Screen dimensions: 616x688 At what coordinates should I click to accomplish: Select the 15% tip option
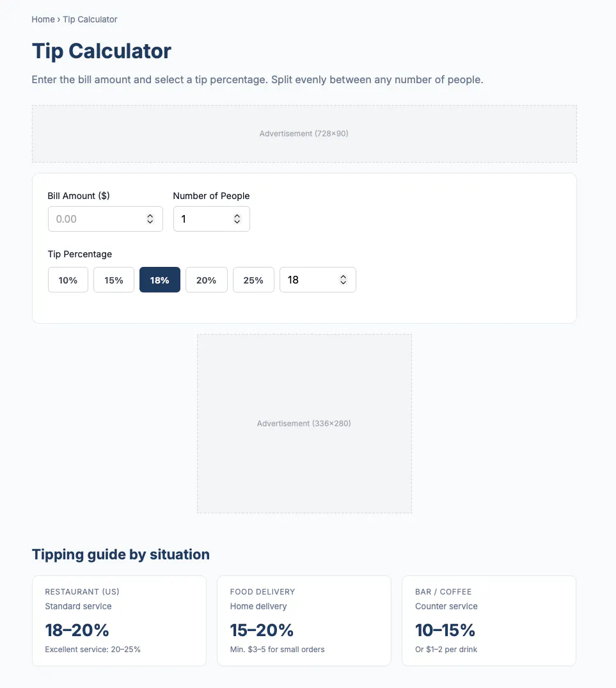(x=114, y=280)
